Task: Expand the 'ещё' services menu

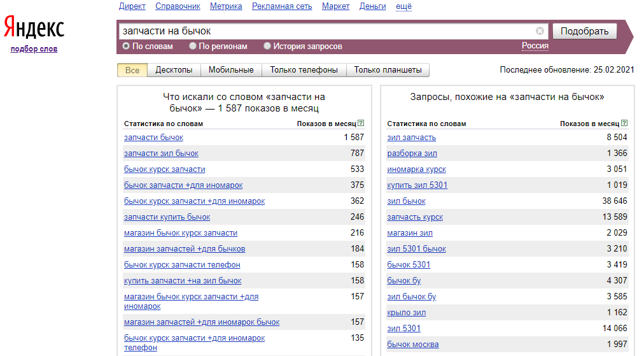Action: pos(403,6)
